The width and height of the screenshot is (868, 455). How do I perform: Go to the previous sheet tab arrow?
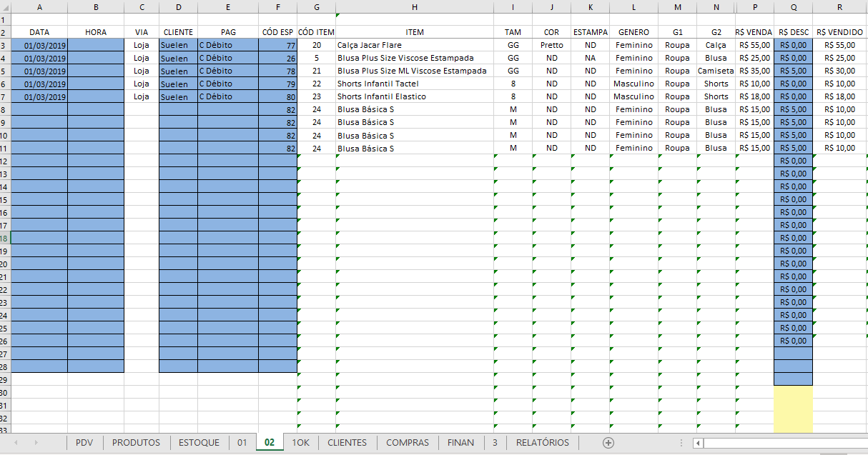16,443
